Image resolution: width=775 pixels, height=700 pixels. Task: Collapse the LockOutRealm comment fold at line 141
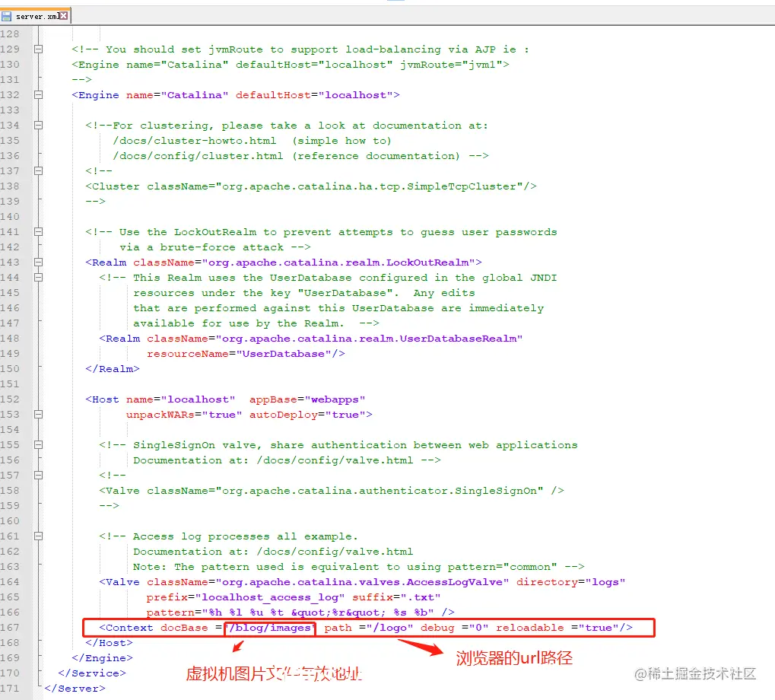tap(38, 231)
